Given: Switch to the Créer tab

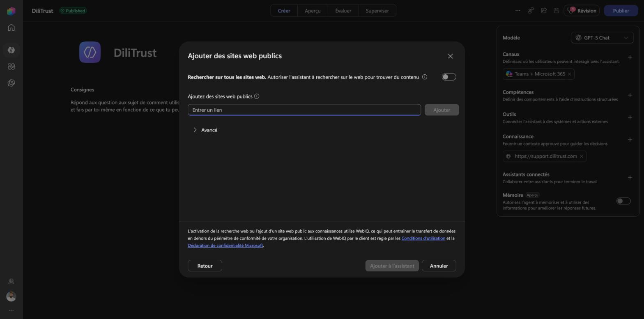Looking at the screenshot, I should tap(284, 11).
